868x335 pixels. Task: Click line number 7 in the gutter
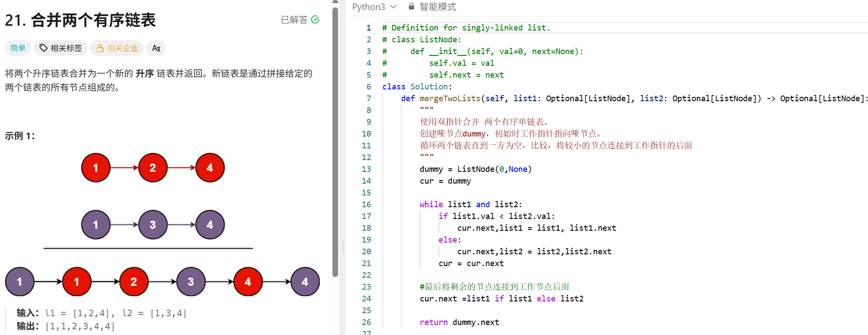tap(369, 99)
